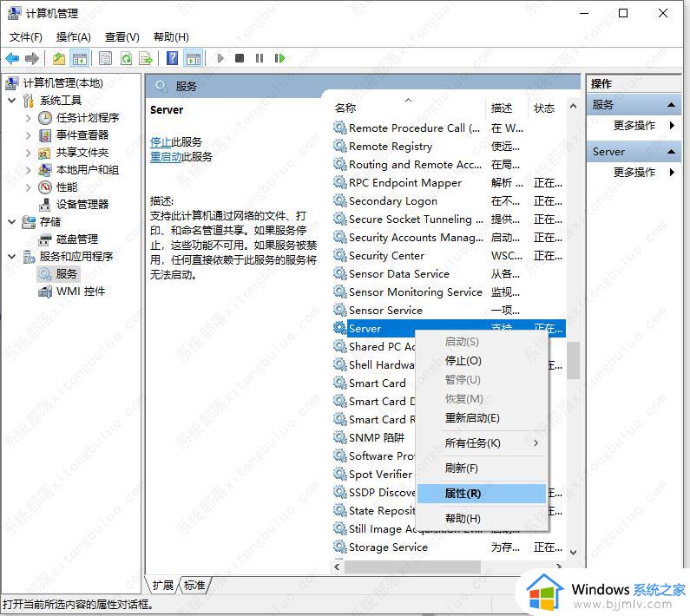Switch to the 扩展 tab
Screen dimensions: 690x616
tap(163, 585)
